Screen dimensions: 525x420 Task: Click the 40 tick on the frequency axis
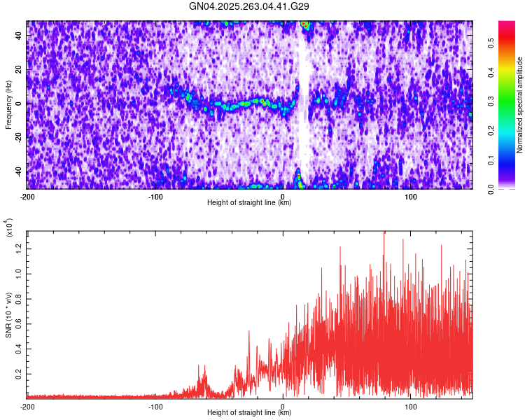coord(19,35)
